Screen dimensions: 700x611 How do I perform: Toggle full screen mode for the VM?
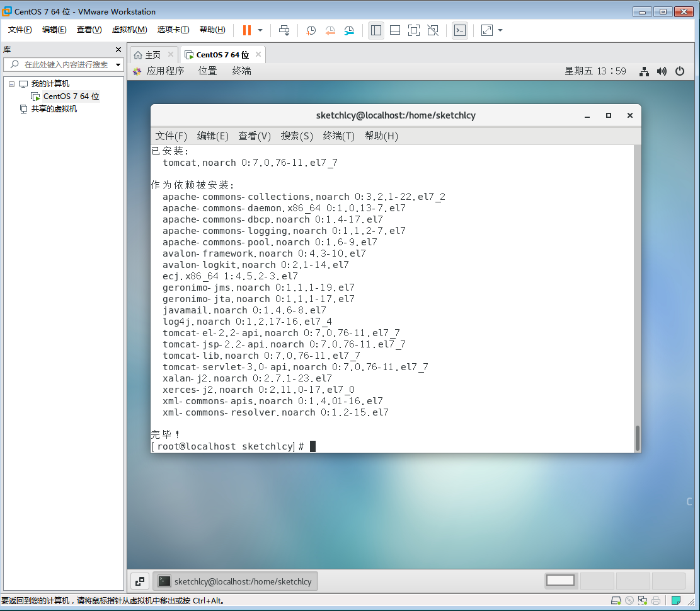(x=414, y=30)
